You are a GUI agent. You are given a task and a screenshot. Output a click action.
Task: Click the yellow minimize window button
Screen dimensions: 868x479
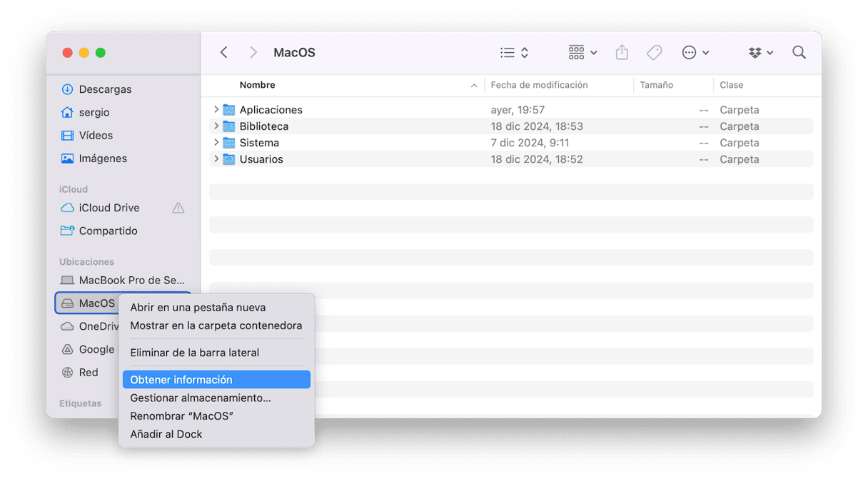(x=84, y=53)
